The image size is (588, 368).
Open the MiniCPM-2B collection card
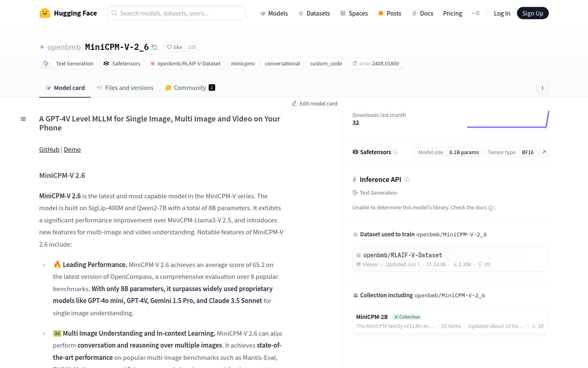[x=450, y=321]
